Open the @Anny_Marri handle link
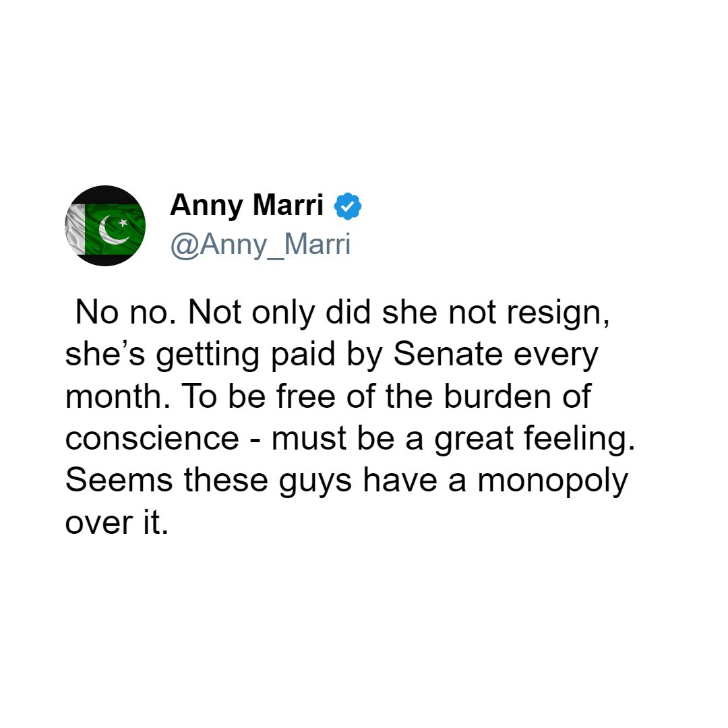The width and height of the screenshot is (728, 728). (260, 244)
